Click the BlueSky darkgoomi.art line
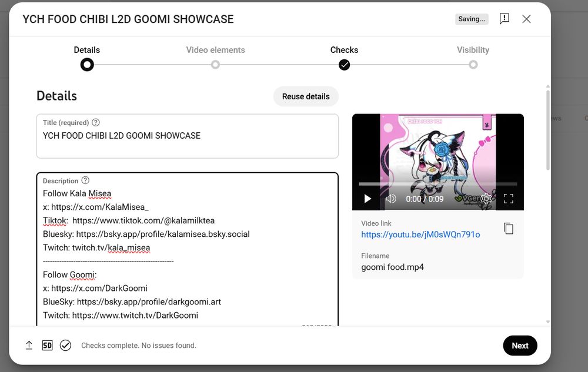The height and width of the screenshot is (372, 588). [132, 301]
